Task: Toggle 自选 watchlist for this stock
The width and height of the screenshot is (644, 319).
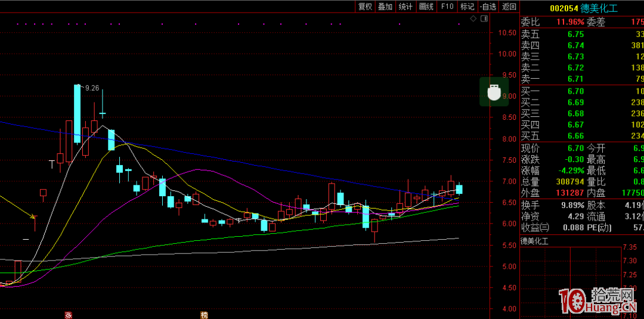Action: click(488, 7)
